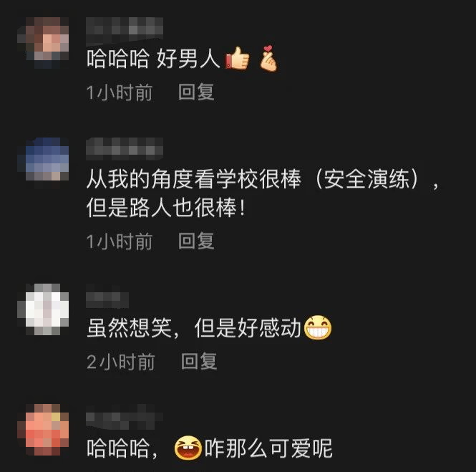Open the red-orange pixelated avatar
Image resolution: width=476 pixels, height=472 pixels.
(x=43, y=430)
